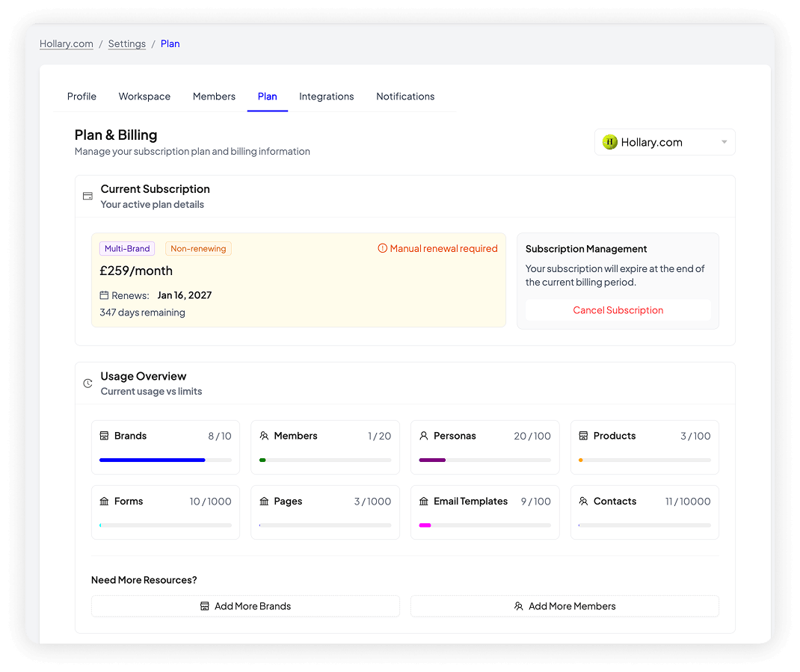Switch to the Members tab
Screen dimensions: 800x672
coord(214,96)
